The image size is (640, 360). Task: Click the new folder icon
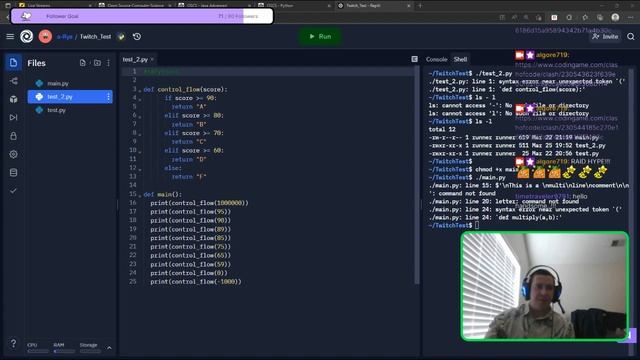[97, 63]
